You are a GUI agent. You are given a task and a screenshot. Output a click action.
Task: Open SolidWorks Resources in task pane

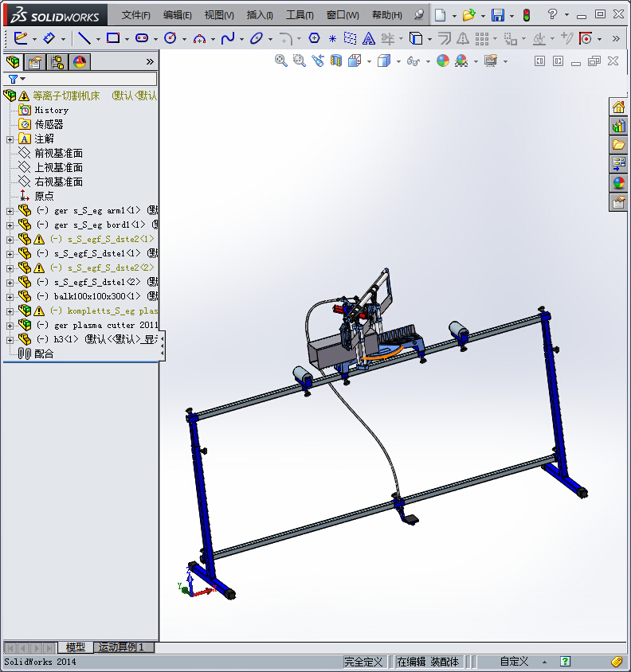618,107
